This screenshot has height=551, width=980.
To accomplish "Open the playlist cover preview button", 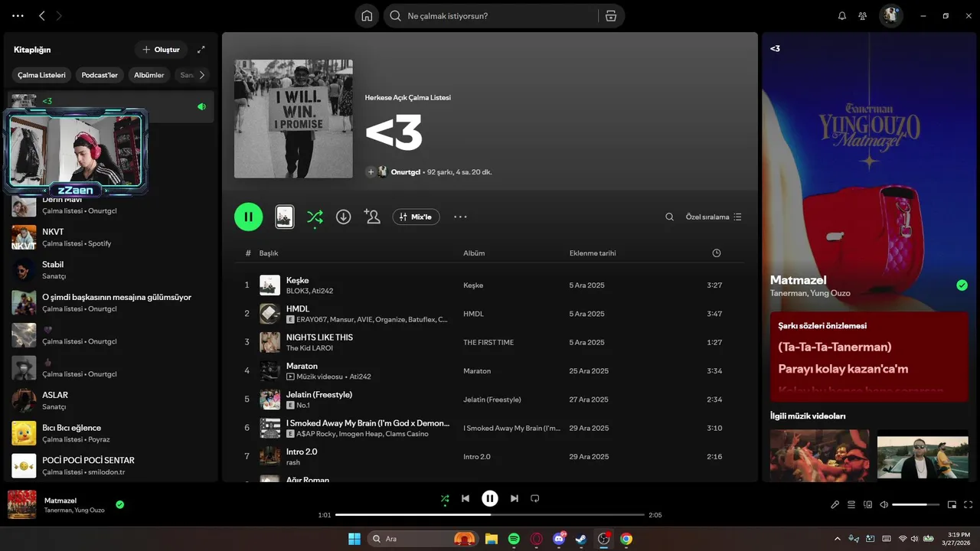I will (285, 217).
